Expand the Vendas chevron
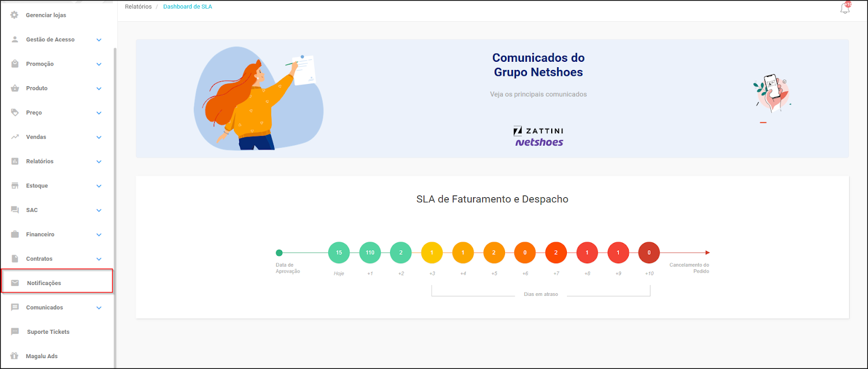The height and width of the screenshot is (369, 868). pos(99,138)
